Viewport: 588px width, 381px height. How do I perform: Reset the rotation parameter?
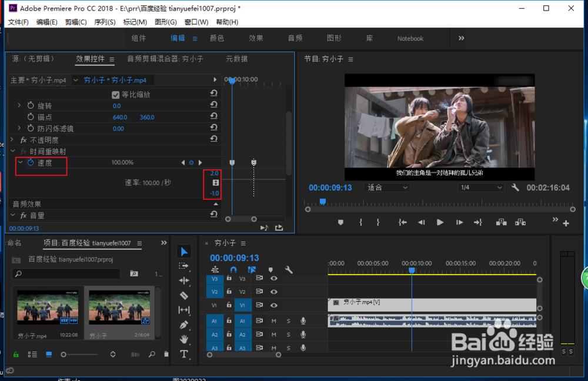(x=214, y=105)
